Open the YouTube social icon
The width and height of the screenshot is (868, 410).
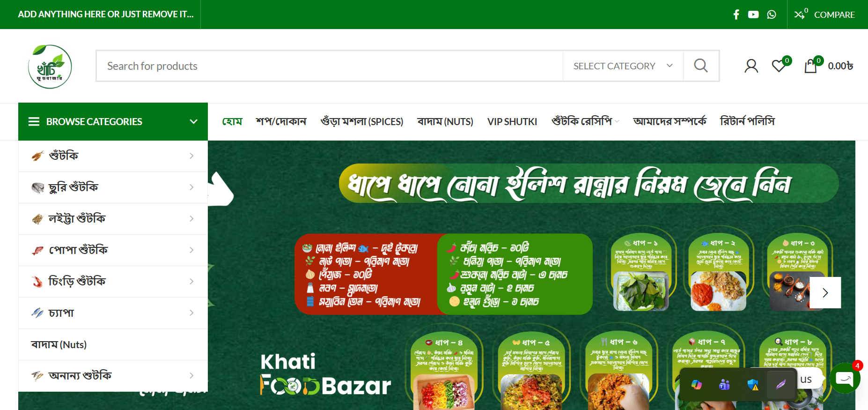(x=753, y=15)
